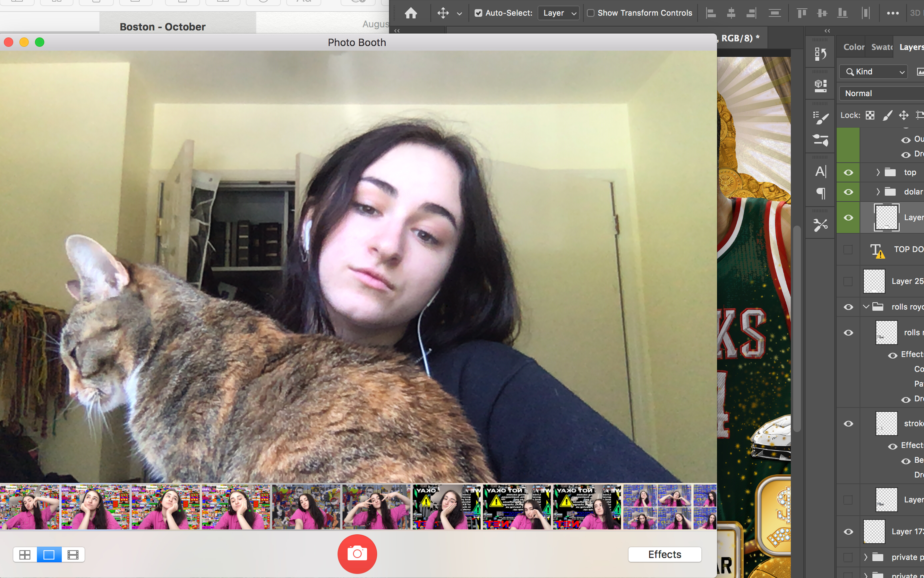Viewport: 924px width, 578px height.
Task: Expand the first private group chevron
Action: tap(866, 557)
